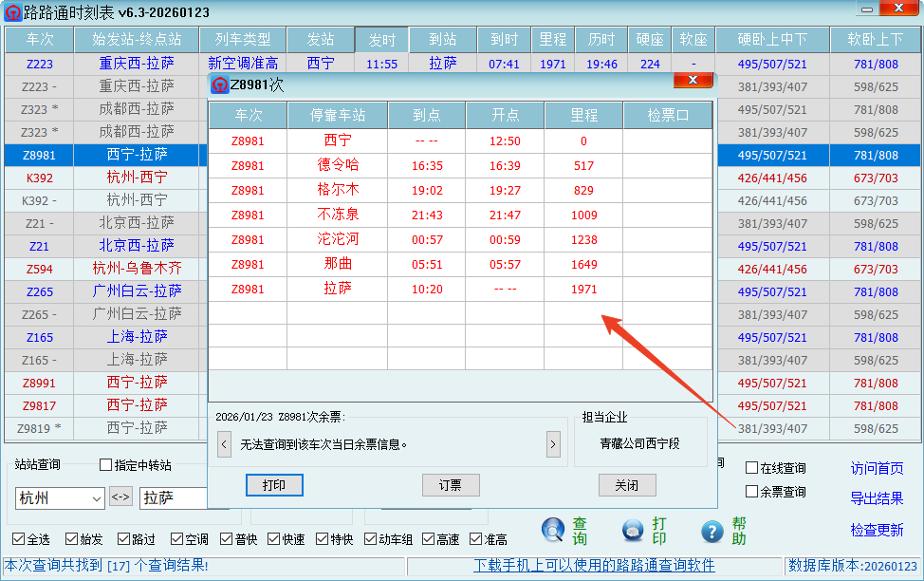Click the magnifier query (查询) icon
The height and width of the screenshot is (581, 924).
click(553, 530)
